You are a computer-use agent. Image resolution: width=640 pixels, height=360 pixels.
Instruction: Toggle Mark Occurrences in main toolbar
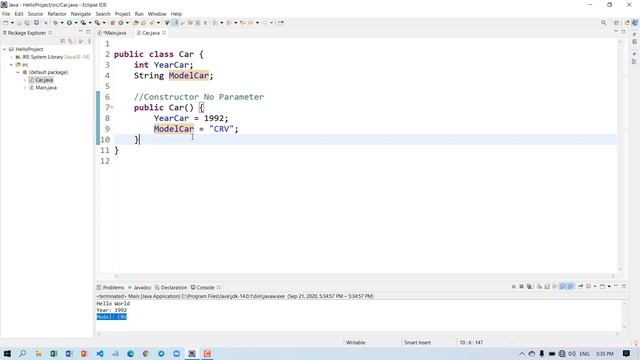pos(175,23)
